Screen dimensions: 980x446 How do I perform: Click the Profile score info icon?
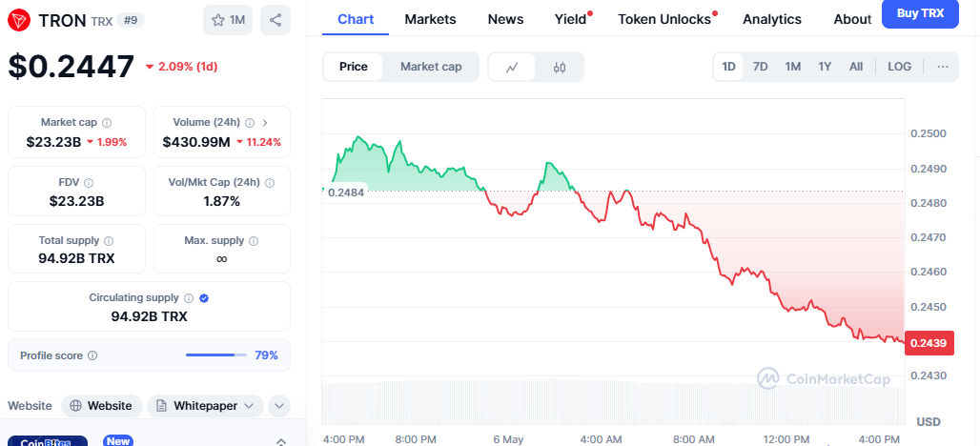point(92,355)
